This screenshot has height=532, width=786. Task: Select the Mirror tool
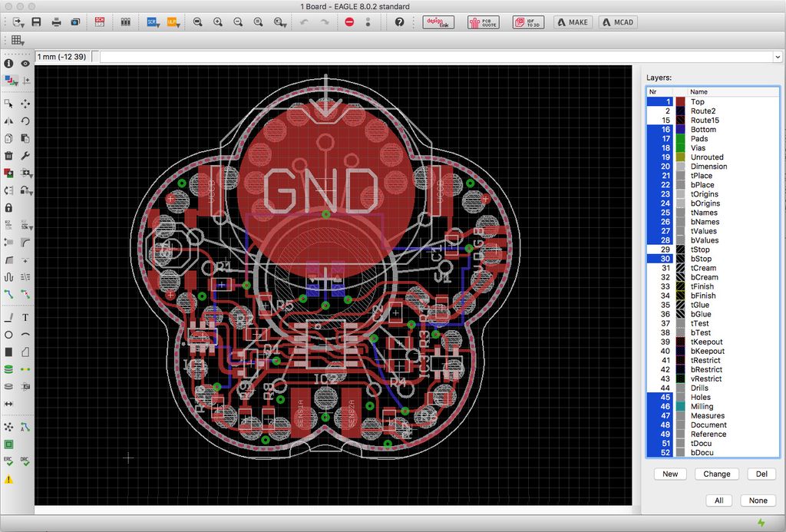(8, 121)
